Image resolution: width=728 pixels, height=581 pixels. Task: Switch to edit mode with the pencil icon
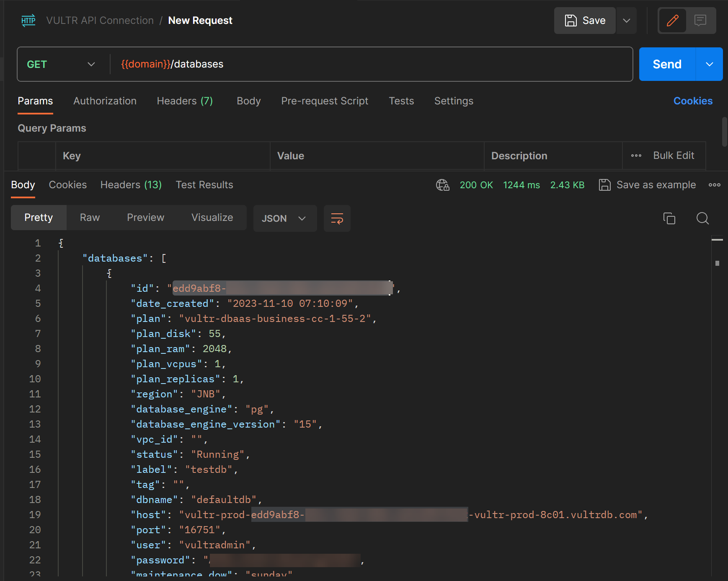tap(673, 21)
